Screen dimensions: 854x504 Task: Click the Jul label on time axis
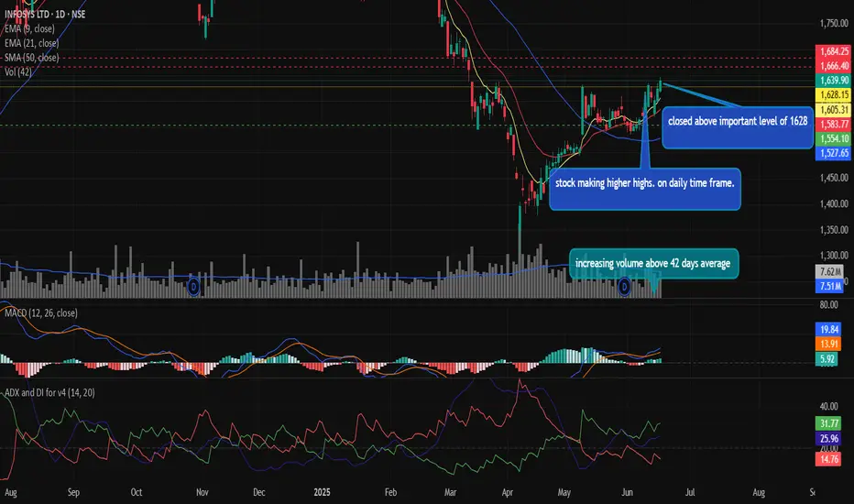tap(690, 492)
